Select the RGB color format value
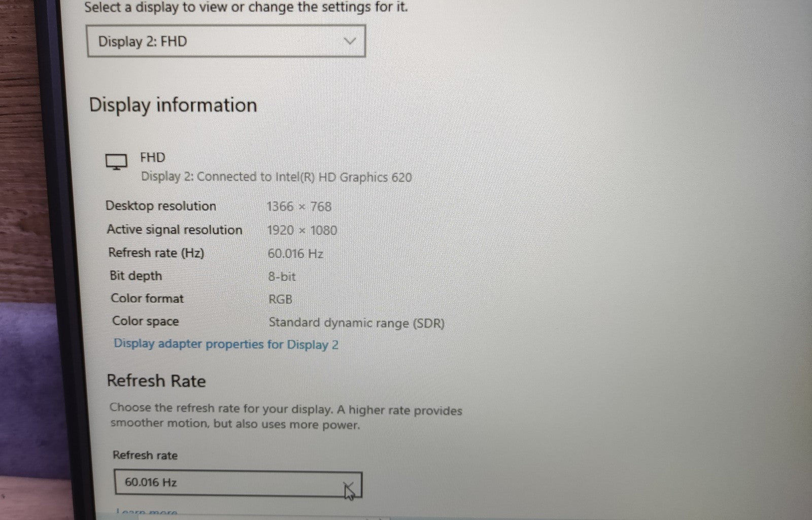Screen dimensions: 812x520 (x=280, y=299)
